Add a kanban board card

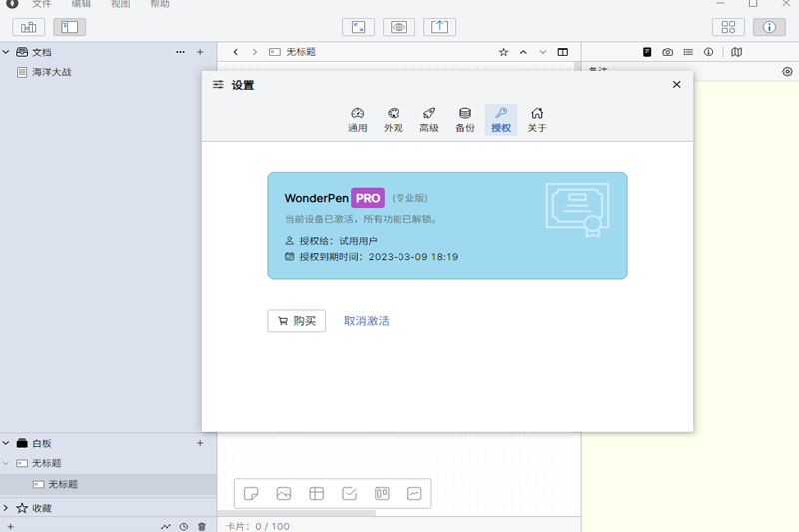(x=382, y=493)
